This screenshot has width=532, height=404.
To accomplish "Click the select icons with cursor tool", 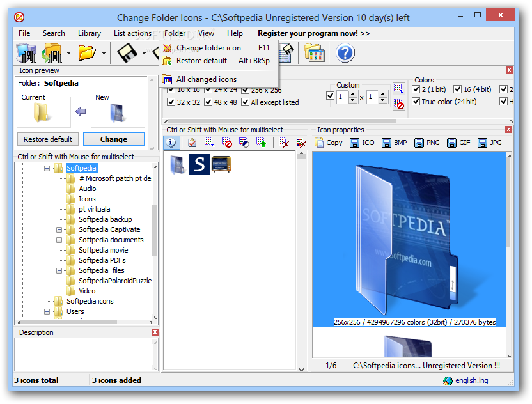I will [x=209, y=143].
